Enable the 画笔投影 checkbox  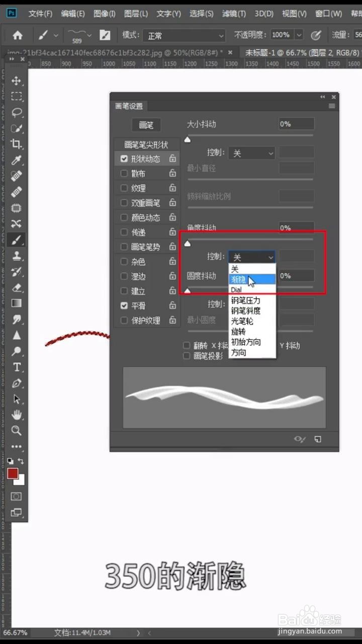tap(187, 356)
